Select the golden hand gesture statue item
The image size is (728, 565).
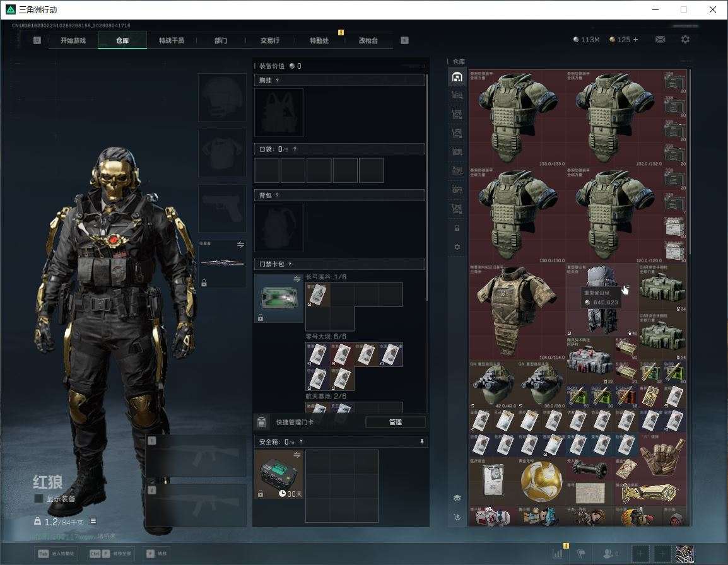pyautogui.click(x=662, y=457)
